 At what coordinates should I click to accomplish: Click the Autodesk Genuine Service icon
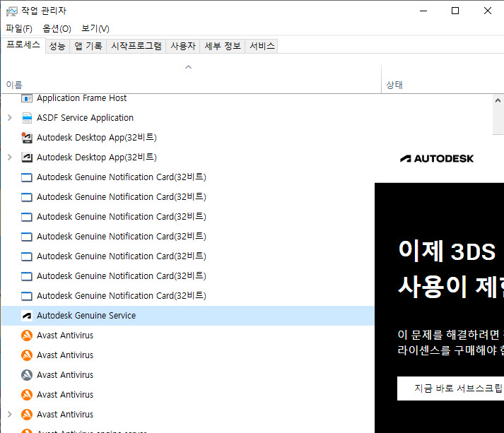click(x=27, y=316)
